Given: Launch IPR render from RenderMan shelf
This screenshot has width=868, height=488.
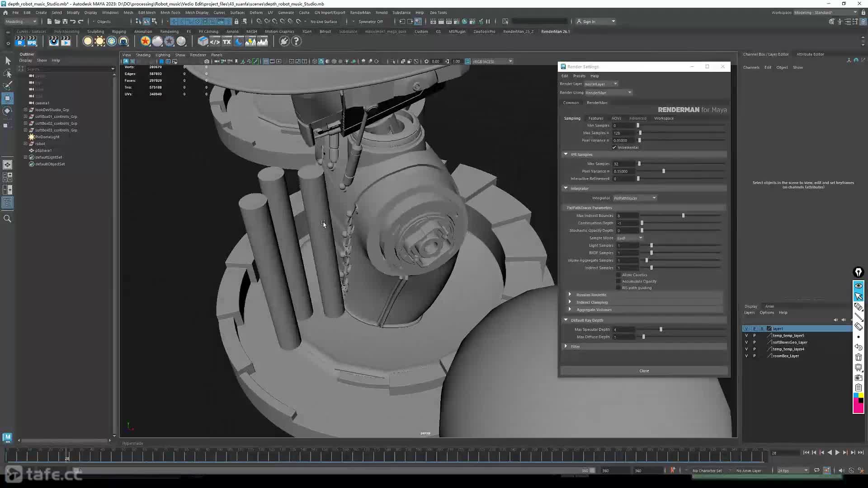Looking at the screenshot, I should point(32,42).
